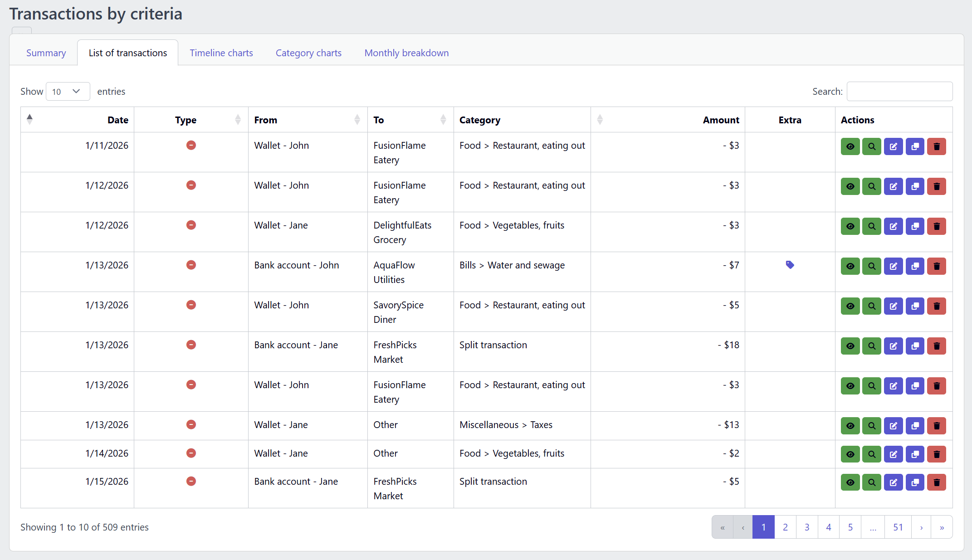This screenshot has height=560, width=972.
Task: Sort table by Type column
Action: click(191, 120)
